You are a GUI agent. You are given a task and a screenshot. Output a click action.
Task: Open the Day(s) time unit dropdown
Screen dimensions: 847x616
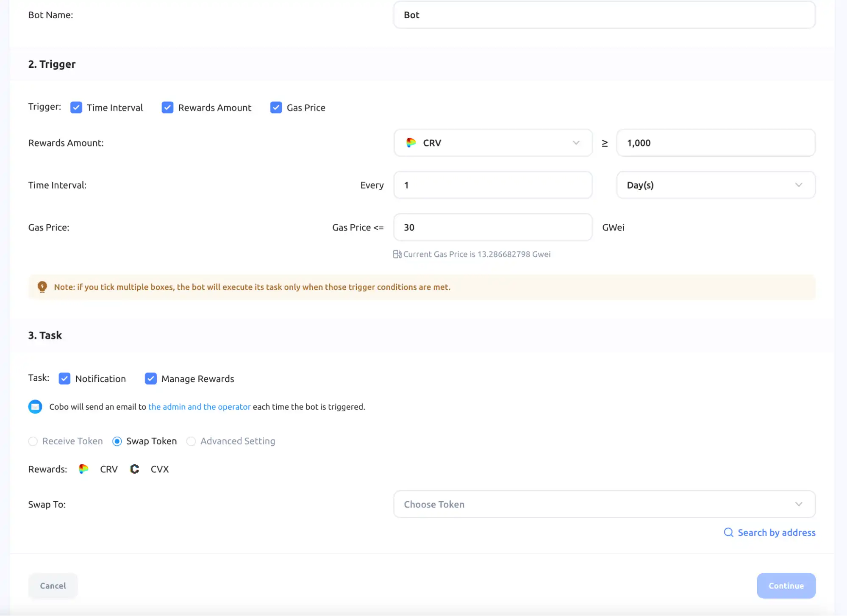pos(716,185)
